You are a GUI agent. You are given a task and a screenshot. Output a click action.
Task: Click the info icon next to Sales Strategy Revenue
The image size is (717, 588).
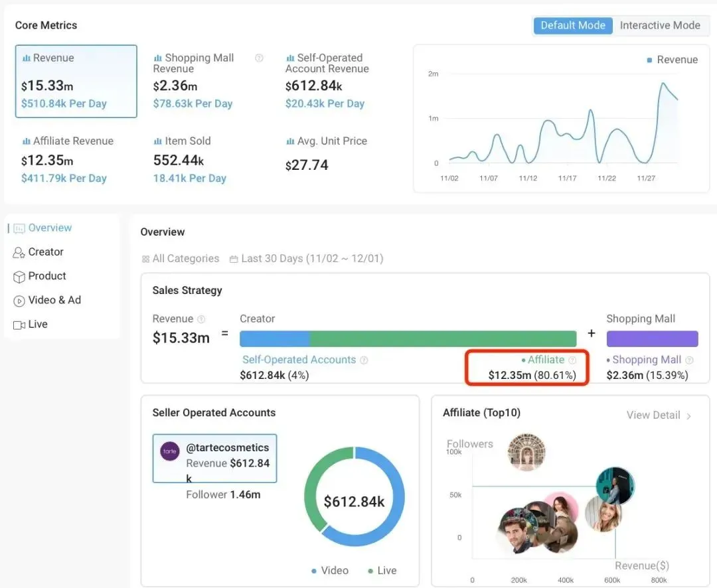coord(201,319)
